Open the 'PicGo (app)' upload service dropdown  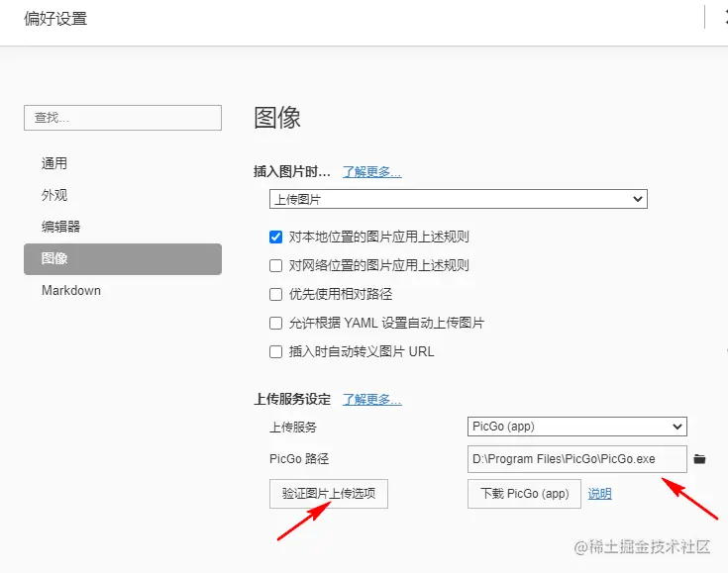click(577, 427)
